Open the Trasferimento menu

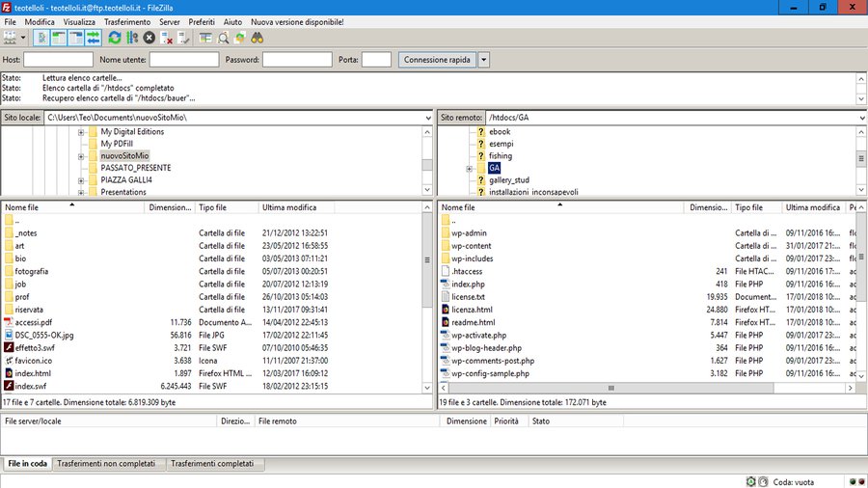[x=127, y=20]
